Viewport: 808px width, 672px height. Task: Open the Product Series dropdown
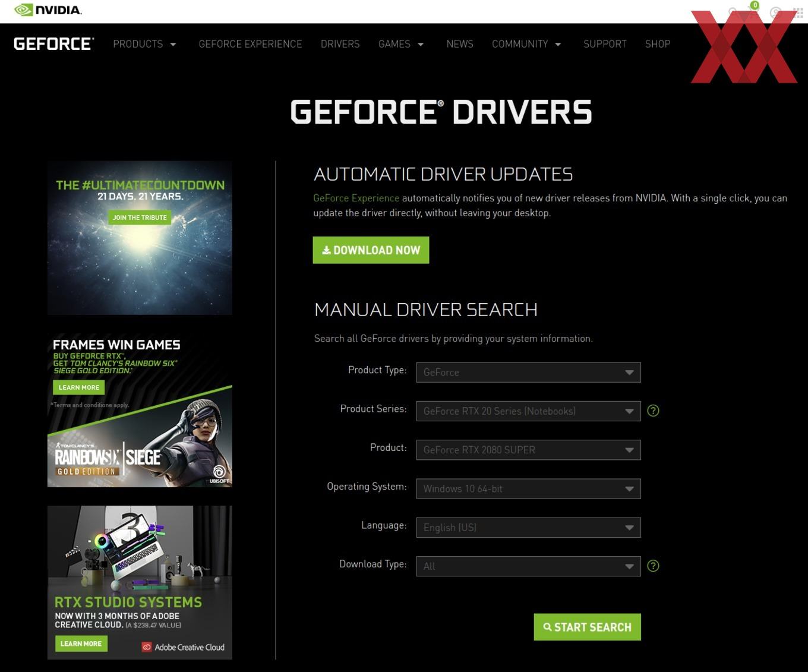[x=529, y=411]
